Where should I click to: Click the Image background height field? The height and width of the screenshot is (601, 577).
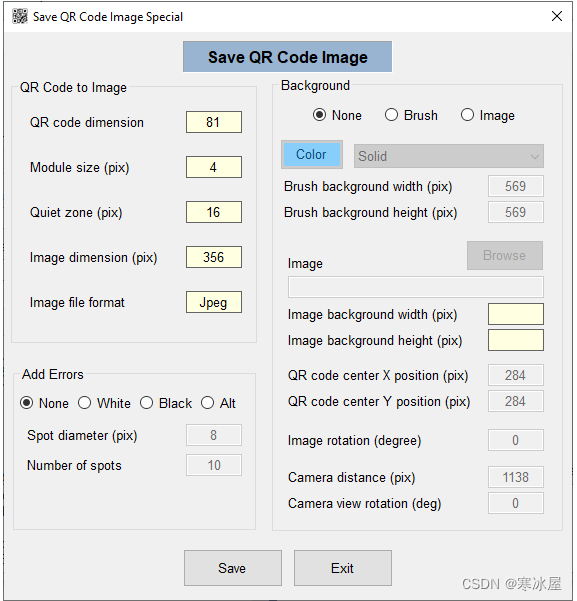coord(516,340)
